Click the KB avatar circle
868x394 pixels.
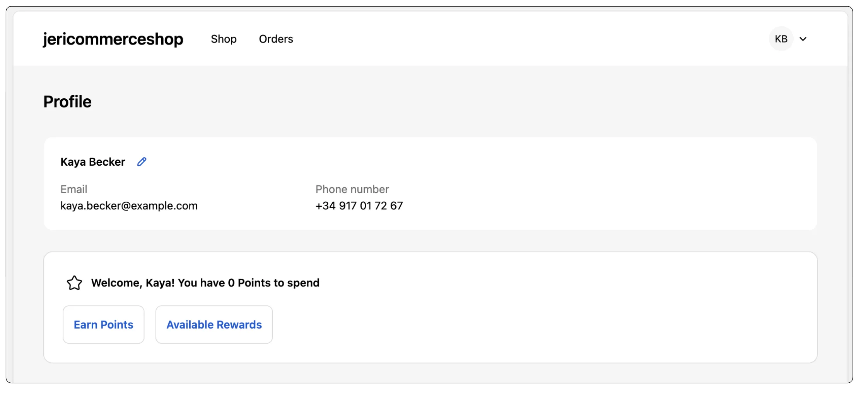(781, 39)
